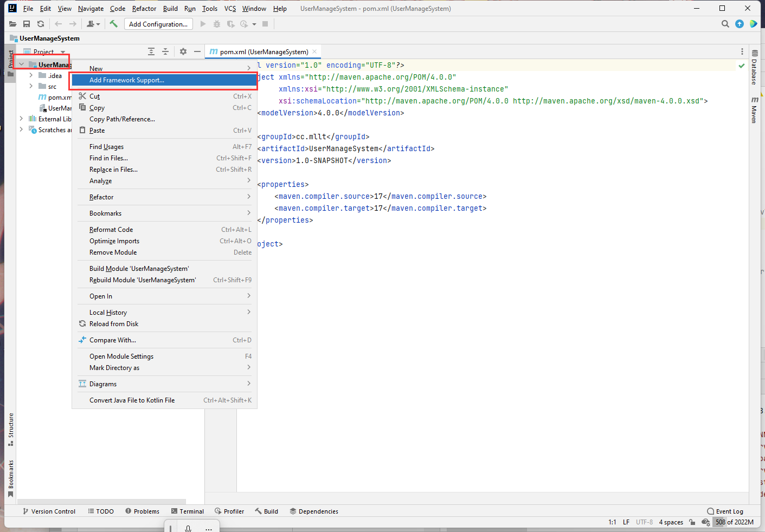Viewport: 765px width, 532px height.
Task: Open the Bookmarks tool window
Action: pos(10,478)
